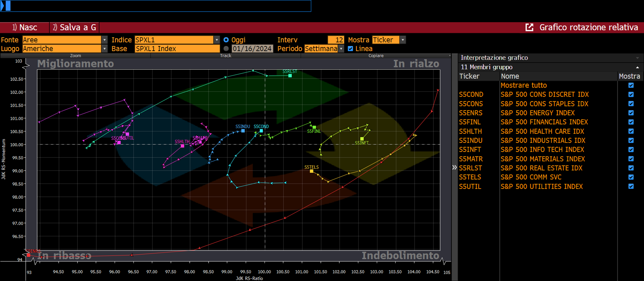Disable the Linea checkbox
The width and height of the screenshot is (644, 281).
(350, 49)
